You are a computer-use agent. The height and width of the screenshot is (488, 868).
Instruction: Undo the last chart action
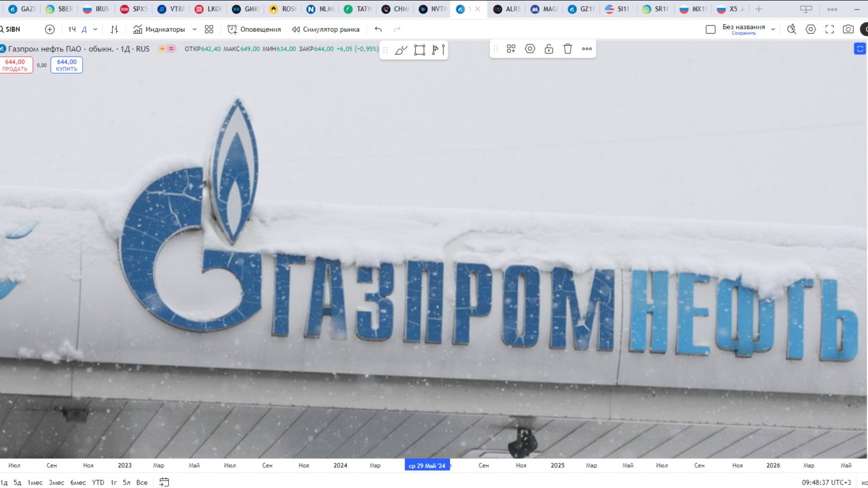378,29
